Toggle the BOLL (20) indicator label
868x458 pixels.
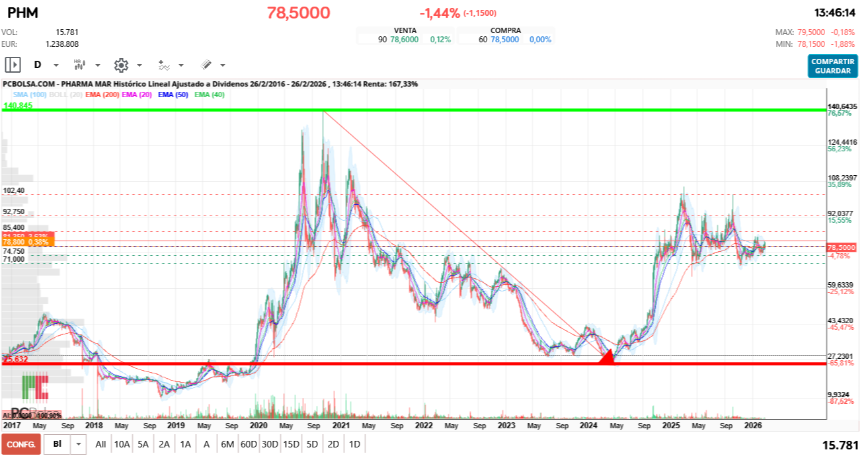65,95
